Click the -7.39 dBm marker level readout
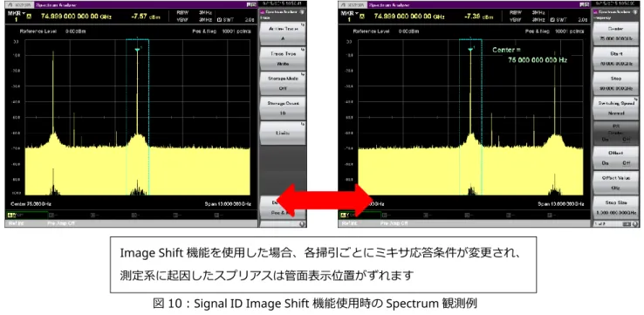 tap(478, 17)
